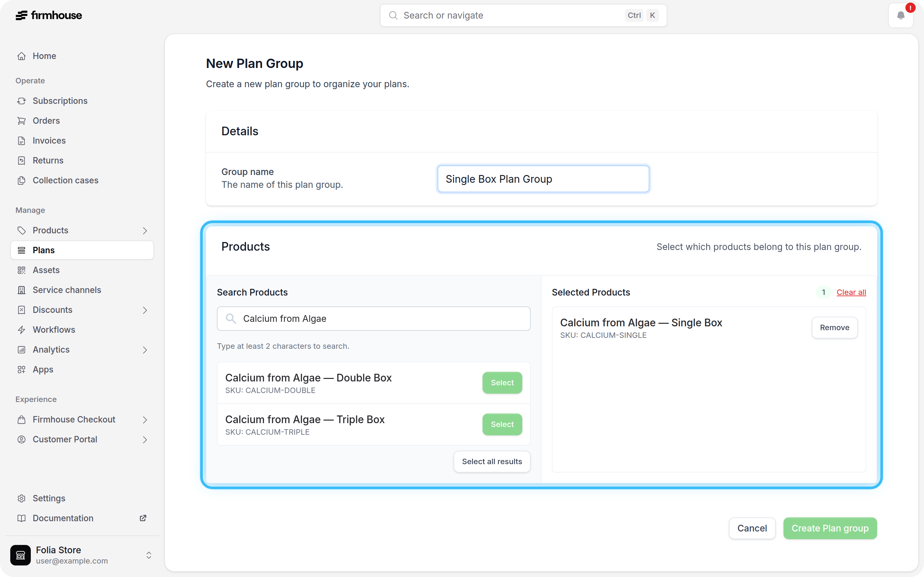Click the Documentation external link icon
Image resolution: width=924 pixels, height=577 pixels.
point(143,518)
